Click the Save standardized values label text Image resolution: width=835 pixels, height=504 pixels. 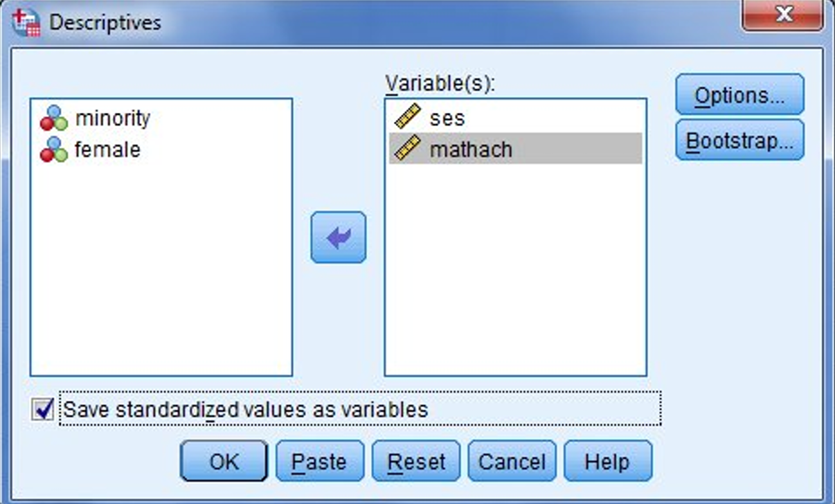click(246, 410)
